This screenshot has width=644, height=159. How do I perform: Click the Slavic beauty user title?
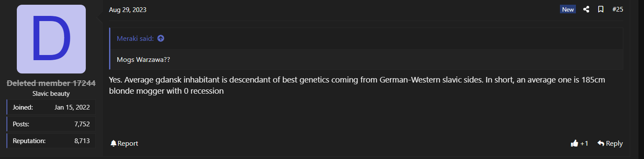(x=51, y=93)
